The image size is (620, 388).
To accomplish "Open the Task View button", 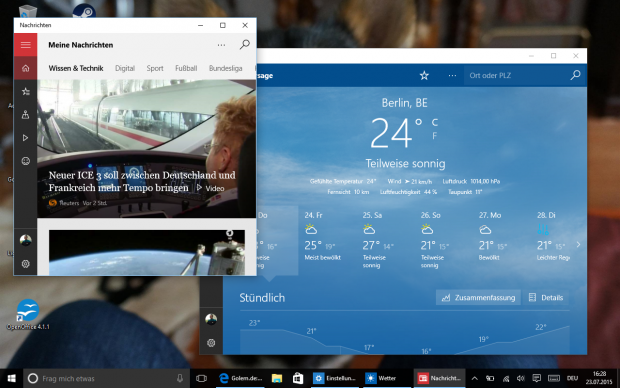I will click(201, 379).
